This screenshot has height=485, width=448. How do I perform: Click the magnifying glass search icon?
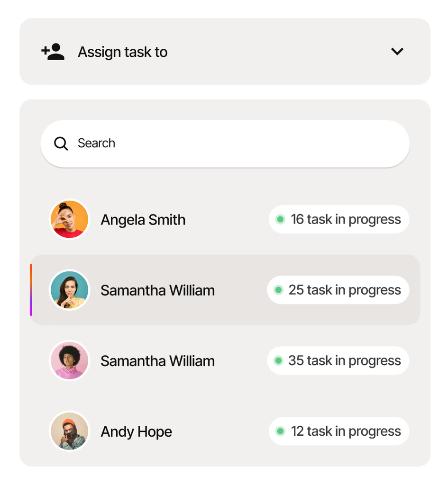pos(61,144)
